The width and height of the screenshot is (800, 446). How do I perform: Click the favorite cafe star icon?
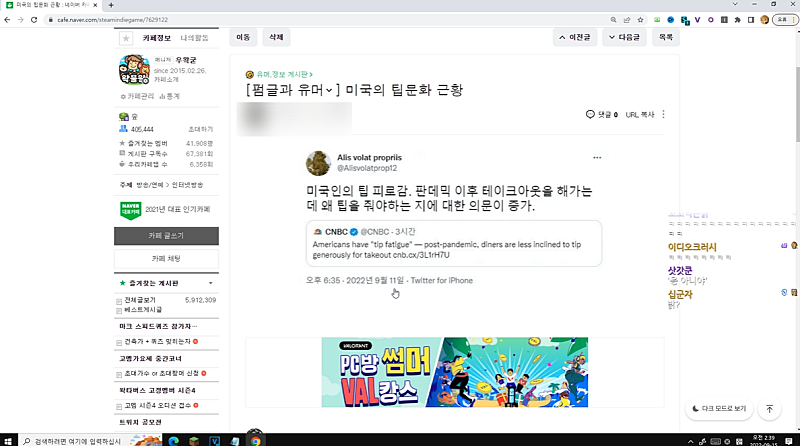(126, 38)
